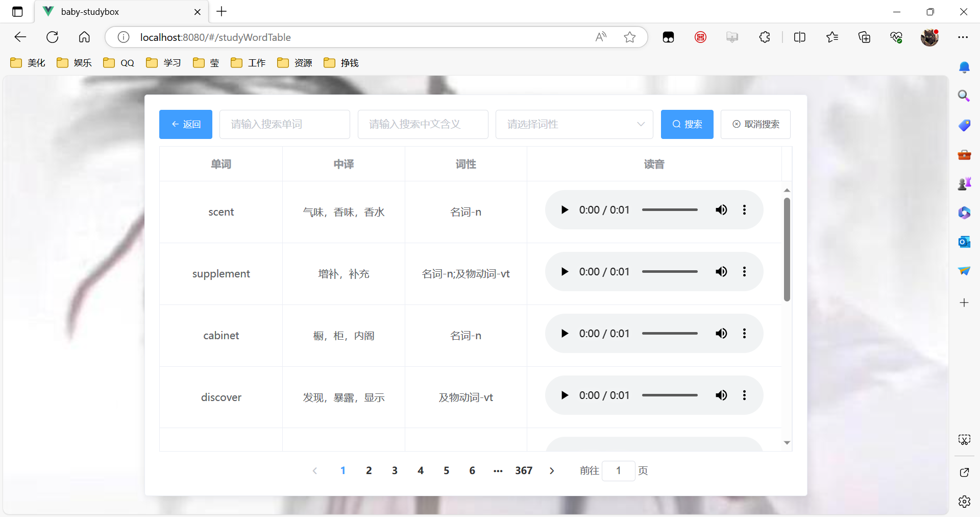The height and width of the screenshot is (517, 980).
Task: Go to page 3 of results
Action: pos(395,471)
